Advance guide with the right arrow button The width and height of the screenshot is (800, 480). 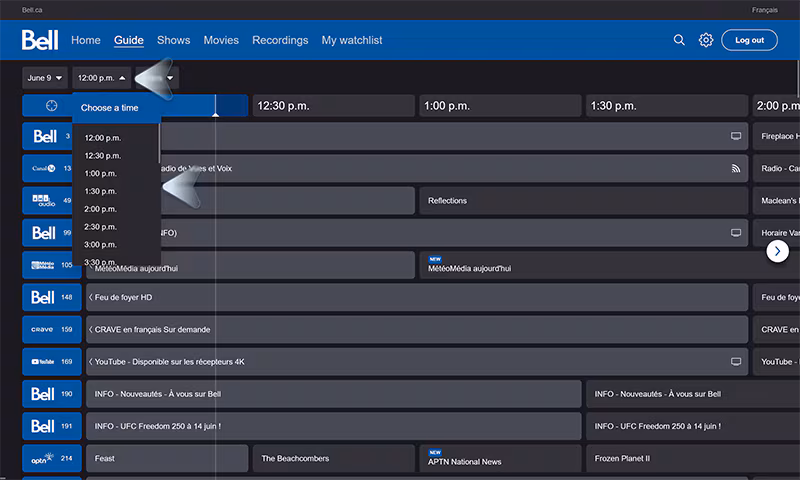tap(778, 251)
